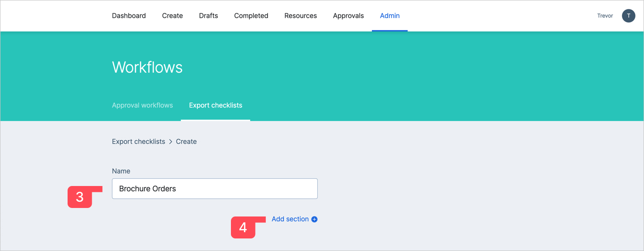Click the Add section link
This screenshot has height=251, width=644.
[x=290, y=219]
